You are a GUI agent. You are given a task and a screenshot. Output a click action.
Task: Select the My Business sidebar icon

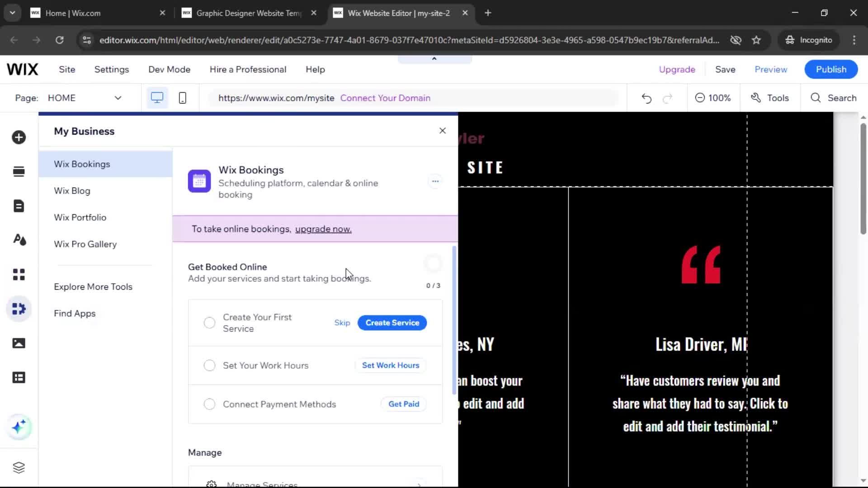pos(19,309)
